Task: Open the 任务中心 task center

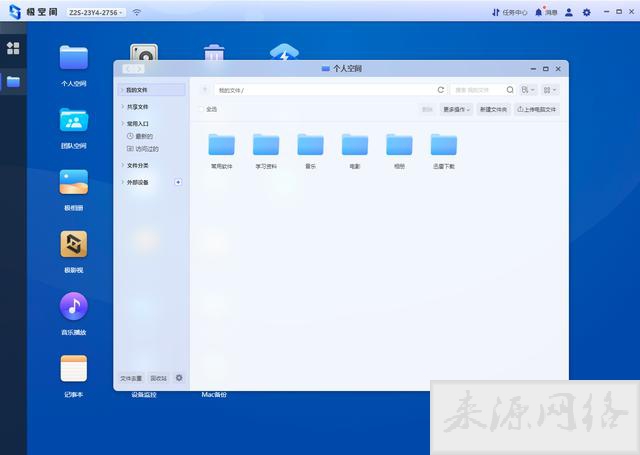Action: coord(509,12)
